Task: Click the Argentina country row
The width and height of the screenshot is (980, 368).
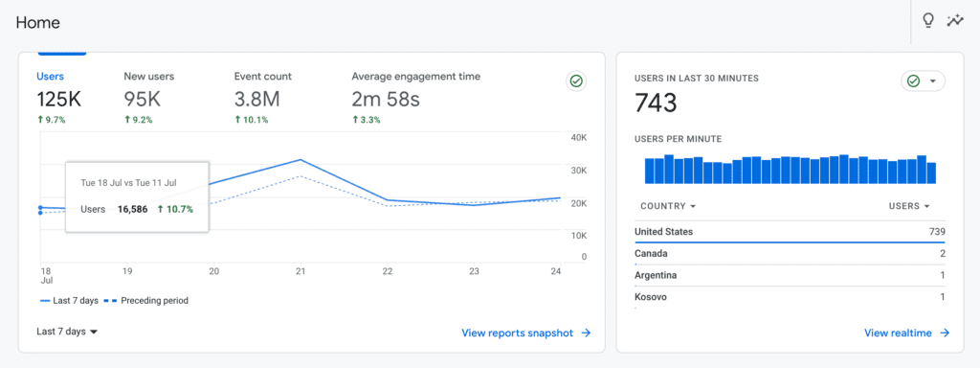Action: click(790, 275)
